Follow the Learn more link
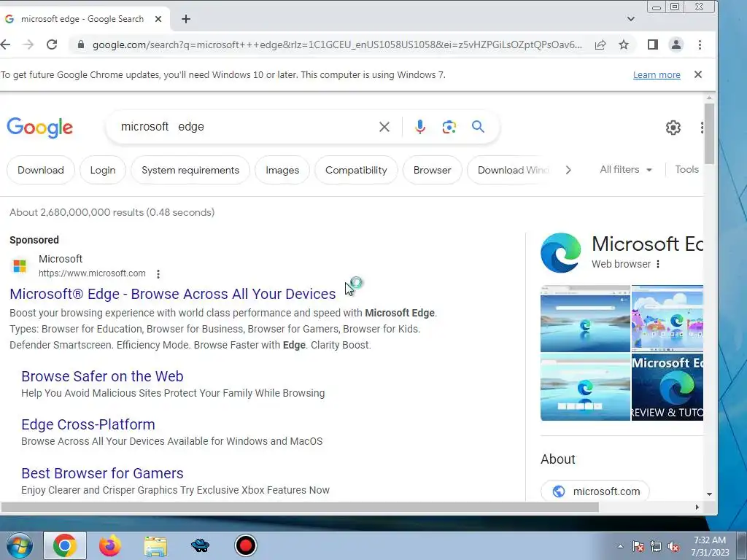Image resolution: width=747 pixels, height=560 pixels. tap(657, 75)
